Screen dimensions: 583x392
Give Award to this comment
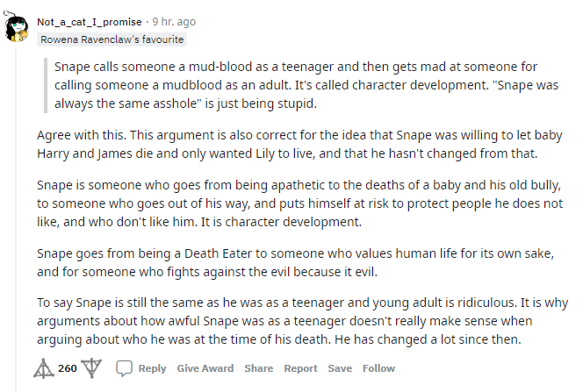tap(205, 368)
